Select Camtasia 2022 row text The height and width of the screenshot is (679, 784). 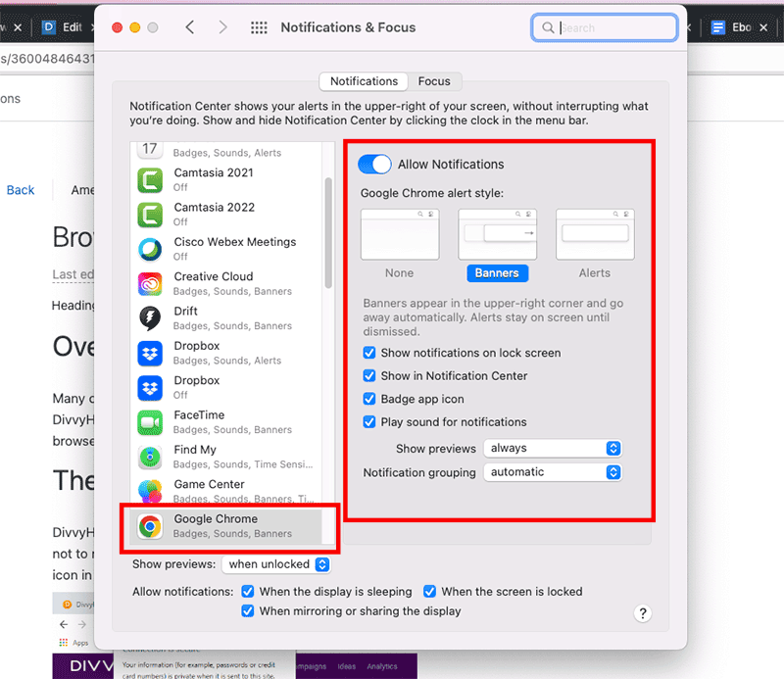[x=214, y=207]
